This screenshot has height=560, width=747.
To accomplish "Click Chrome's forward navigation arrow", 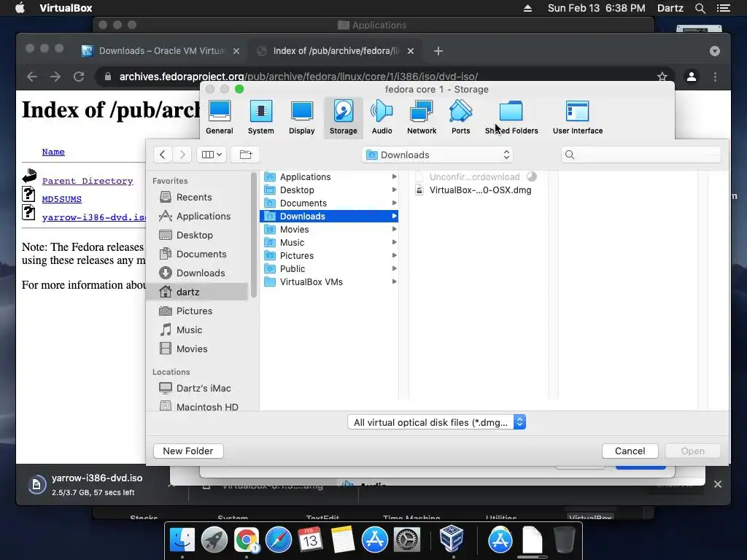I will [55, 77].
